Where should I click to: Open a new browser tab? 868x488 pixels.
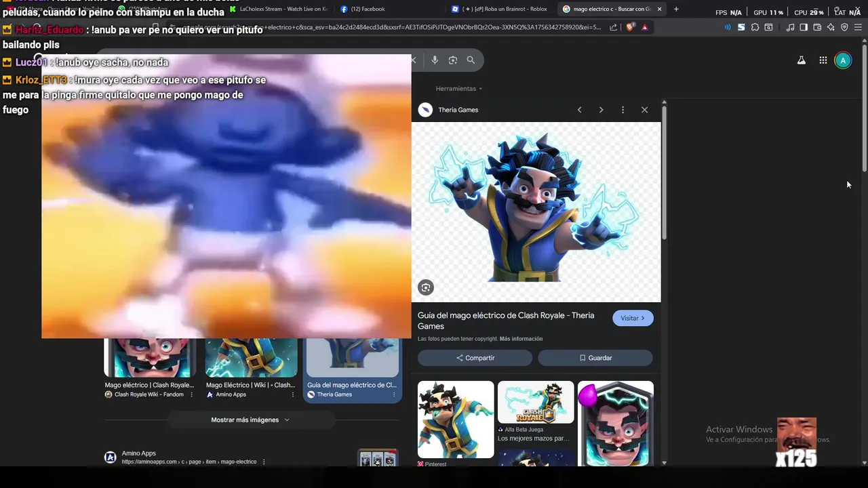coord(676,9)
